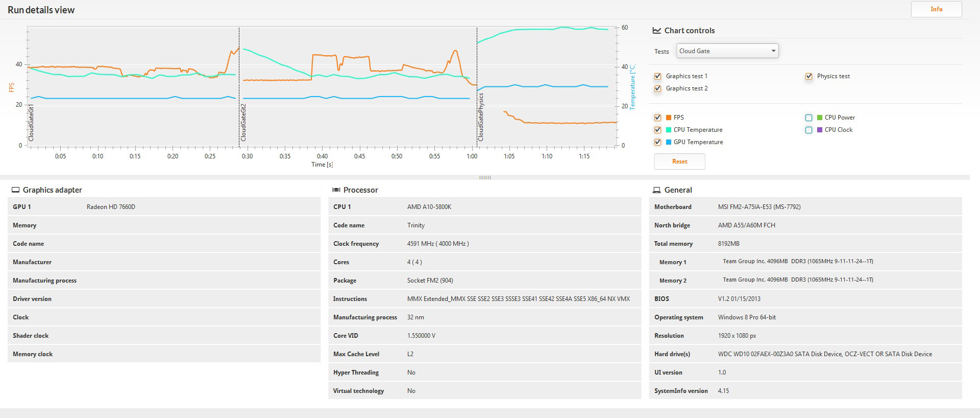The image size is (980, 418).
Task: Click the purple CPU Clock swatch
Action: tap(820, 130)
